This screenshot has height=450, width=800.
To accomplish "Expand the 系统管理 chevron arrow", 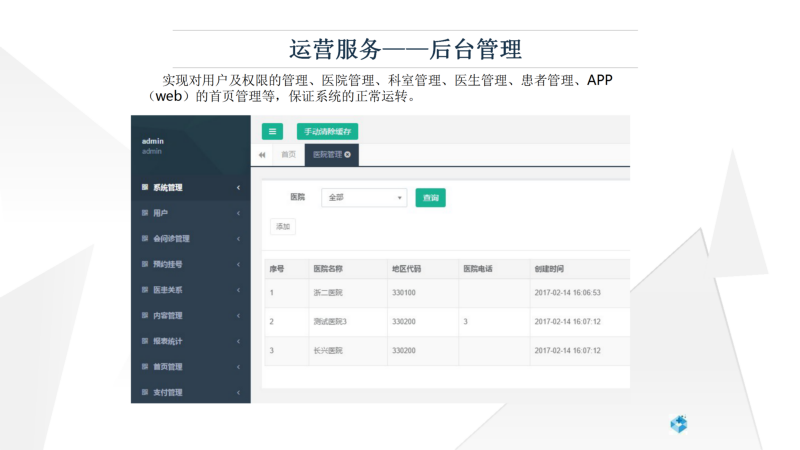I will [x=238, y=188].
